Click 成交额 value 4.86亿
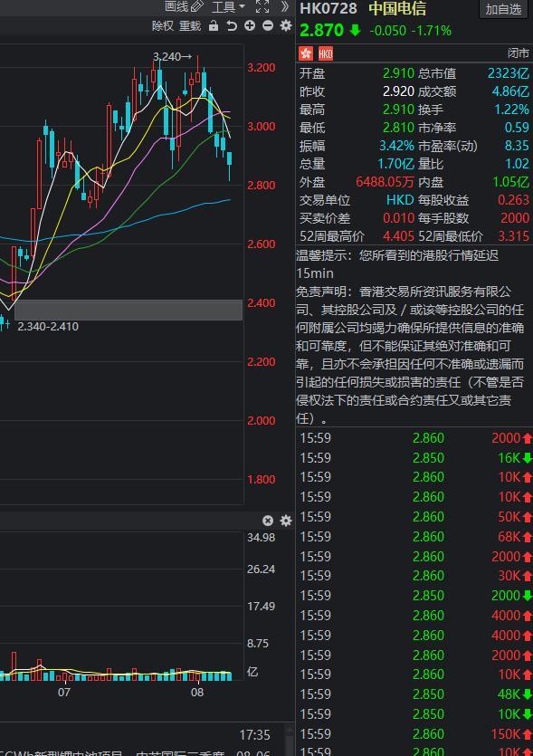This screenshot has height=756, width=533. point(510,91)
